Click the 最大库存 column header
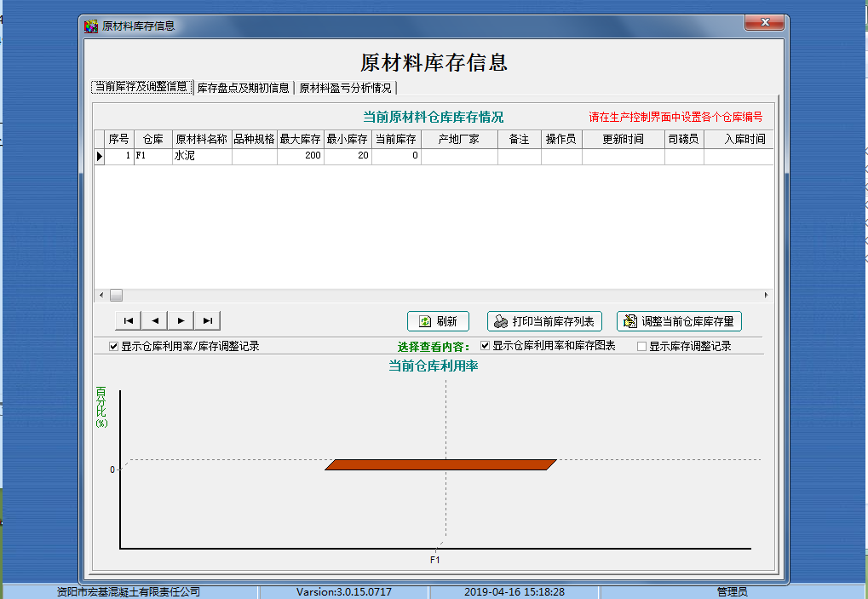The width and height of the screenshot is (868, 599). pyautogui.click(x=300, y=139)
